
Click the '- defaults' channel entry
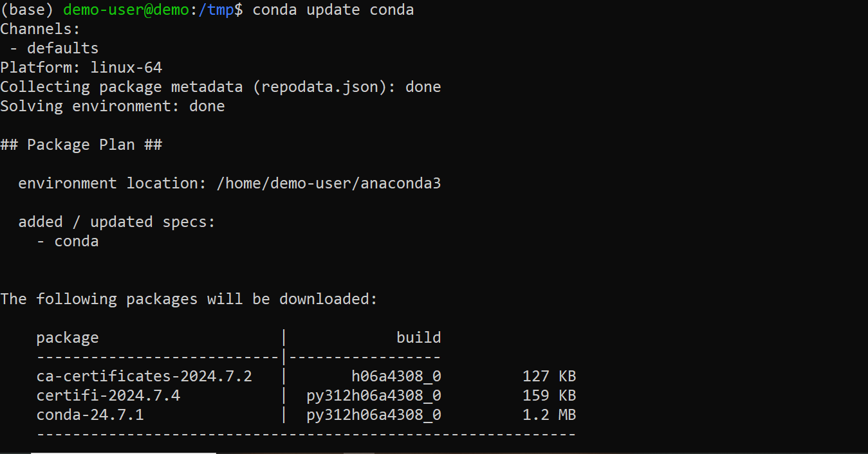click(x=54, y=48)
